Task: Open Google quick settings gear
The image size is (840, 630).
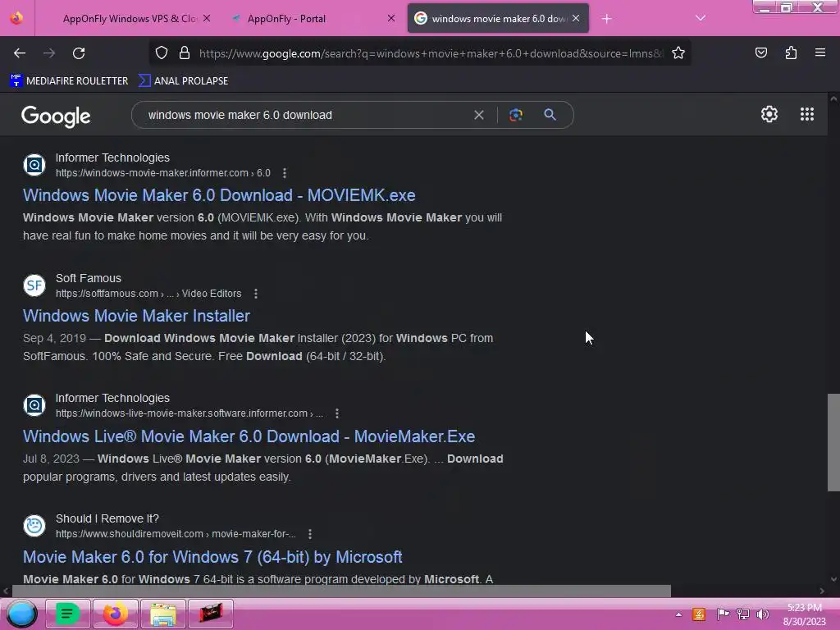Action: (769, 114)
